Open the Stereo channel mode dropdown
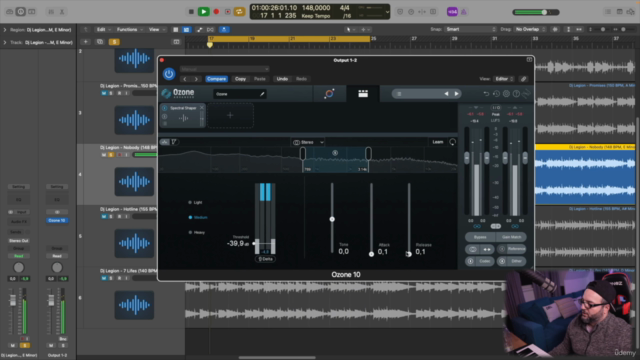Viewport: 640px width, 360px height. pyautogui.click(x=308, y=142)
